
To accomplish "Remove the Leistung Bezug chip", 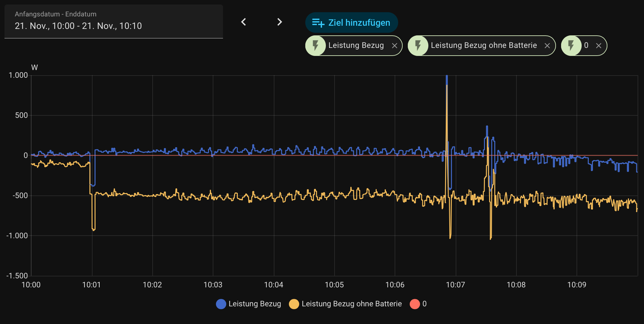I will (395, 46).
